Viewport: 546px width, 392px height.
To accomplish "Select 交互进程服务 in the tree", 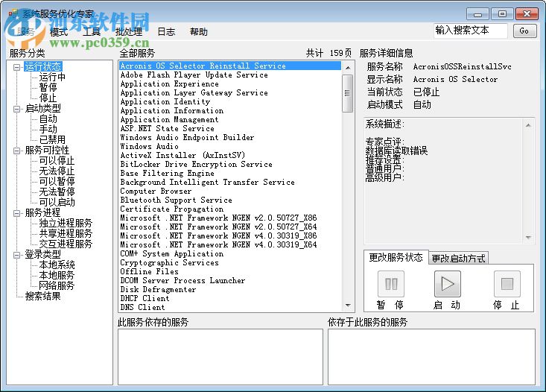I will coord(66,244).
